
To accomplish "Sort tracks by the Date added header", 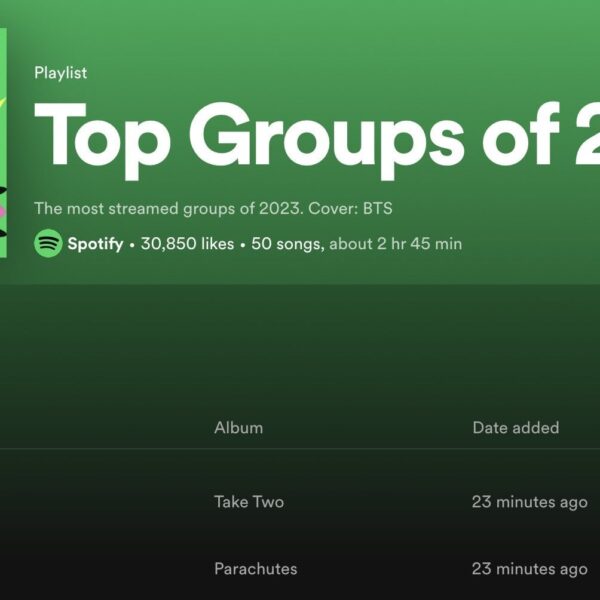I will [515, 427].
